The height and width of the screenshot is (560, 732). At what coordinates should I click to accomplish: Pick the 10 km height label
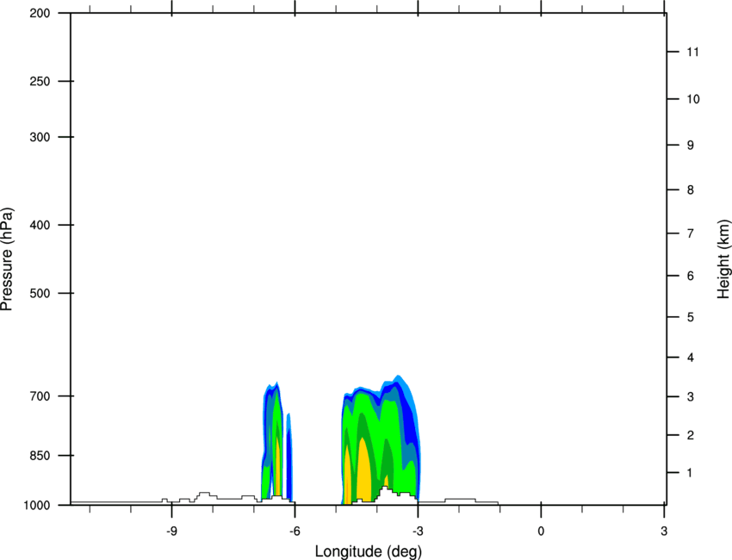[x=693, y=99]
